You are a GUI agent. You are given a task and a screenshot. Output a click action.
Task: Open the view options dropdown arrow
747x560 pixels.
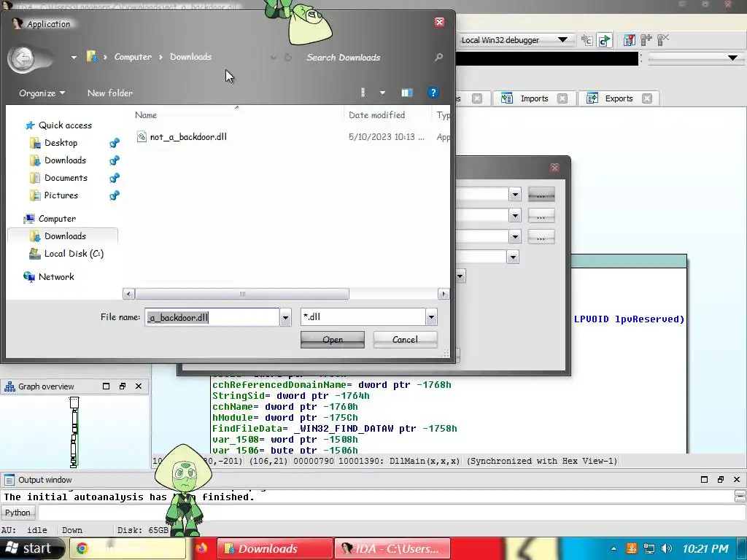tap(382, 93)
